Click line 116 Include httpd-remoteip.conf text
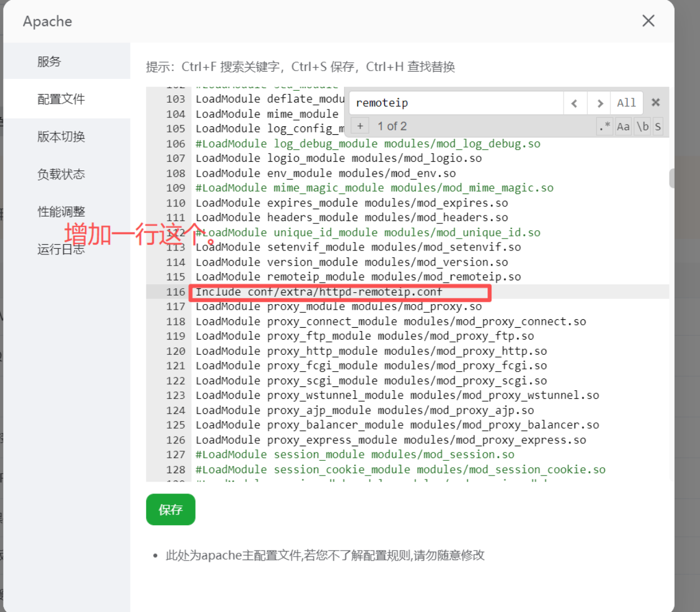Viewport: 700px width, 612px height. coord(319,292)
